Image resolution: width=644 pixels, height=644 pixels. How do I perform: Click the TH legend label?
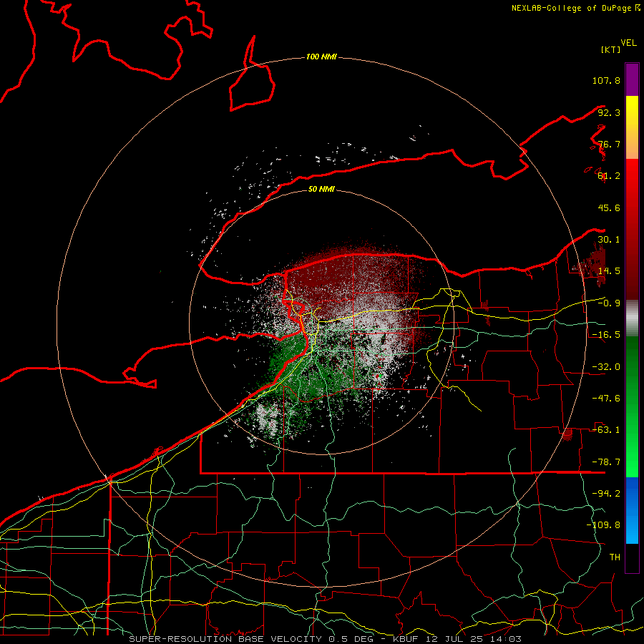(x=615, y=557)
